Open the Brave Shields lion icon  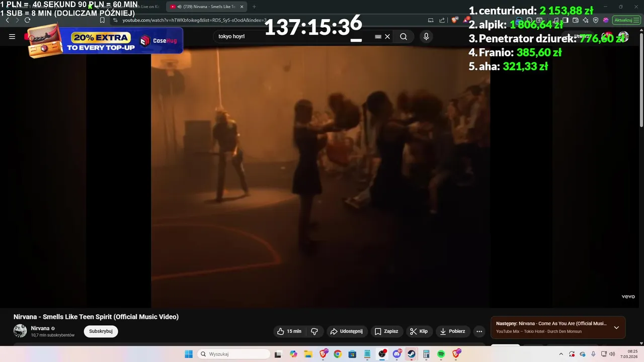coord(454,20)
